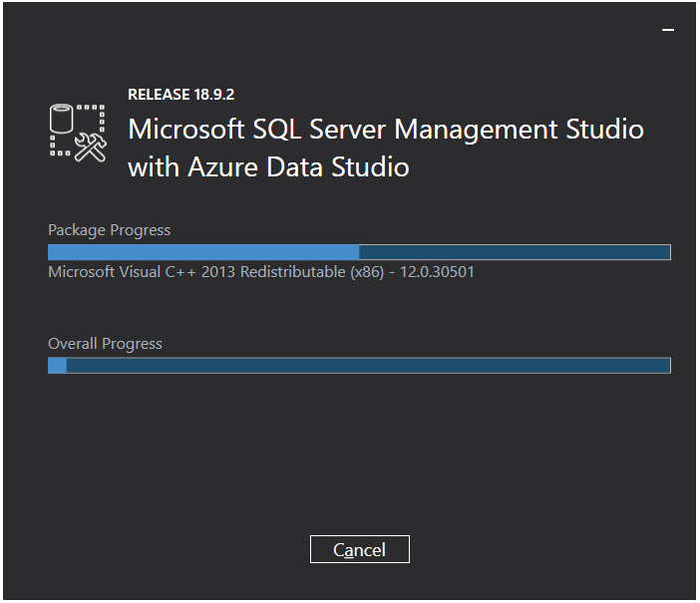
Task: Click the 'Overall Progress' label
Action: [x=105, y=344]
